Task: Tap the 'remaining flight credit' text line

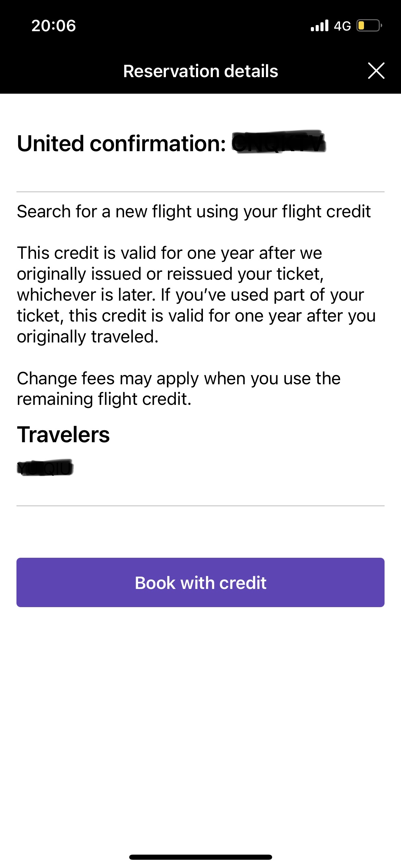Action: [x=104, y=399]
